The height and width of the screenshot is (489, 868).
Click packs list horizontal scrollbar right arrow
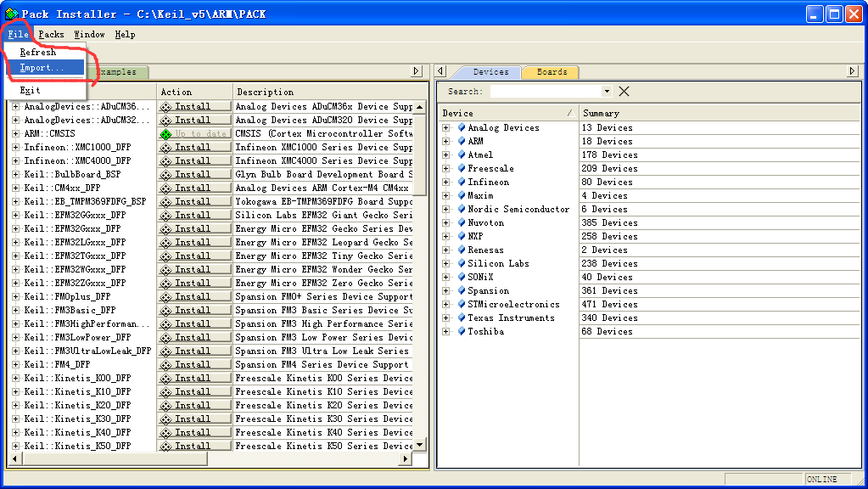point(406,458)
